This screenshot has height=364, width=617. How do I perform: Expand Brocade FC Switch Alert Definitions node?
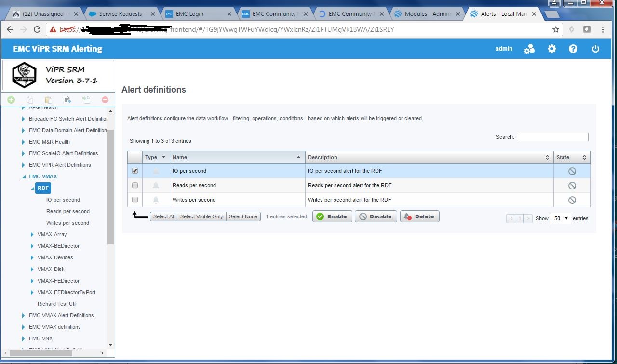(x=24, y=119)
